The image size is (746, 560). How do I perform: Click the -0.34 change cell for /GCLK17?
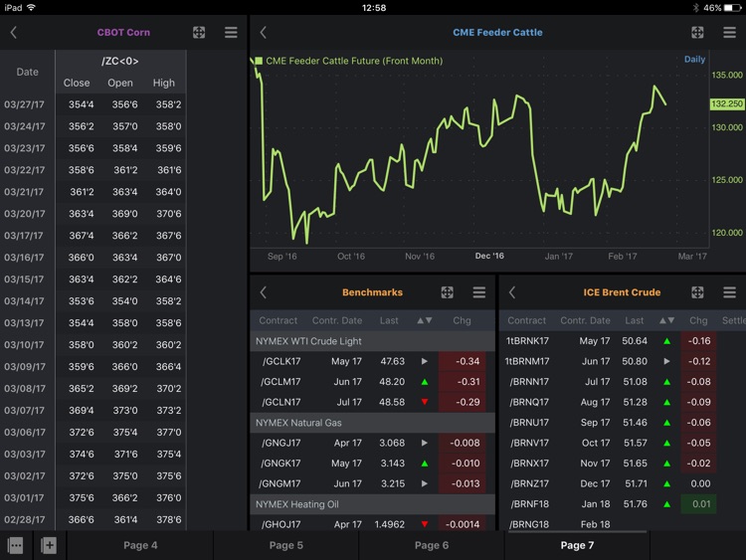click(462, 361)
